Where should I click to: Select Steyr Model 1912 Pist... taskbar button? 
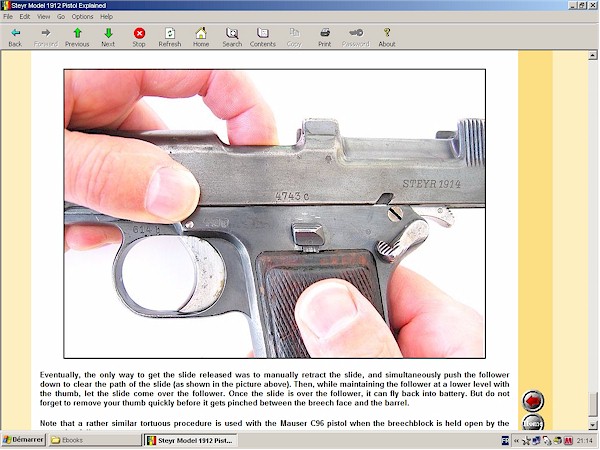pyautogui.click(x=190, y=440)
